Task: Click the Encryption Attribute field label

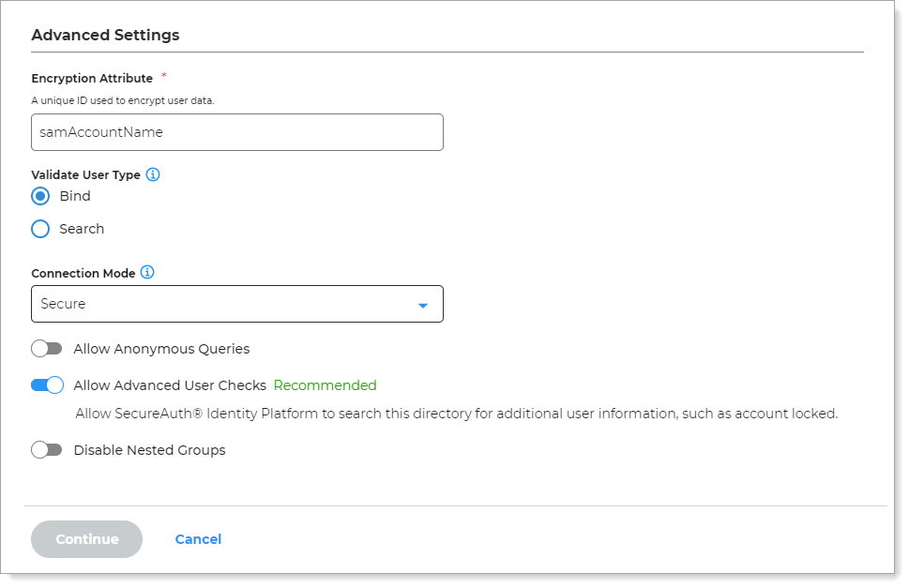Action: (x=92, y=79)
